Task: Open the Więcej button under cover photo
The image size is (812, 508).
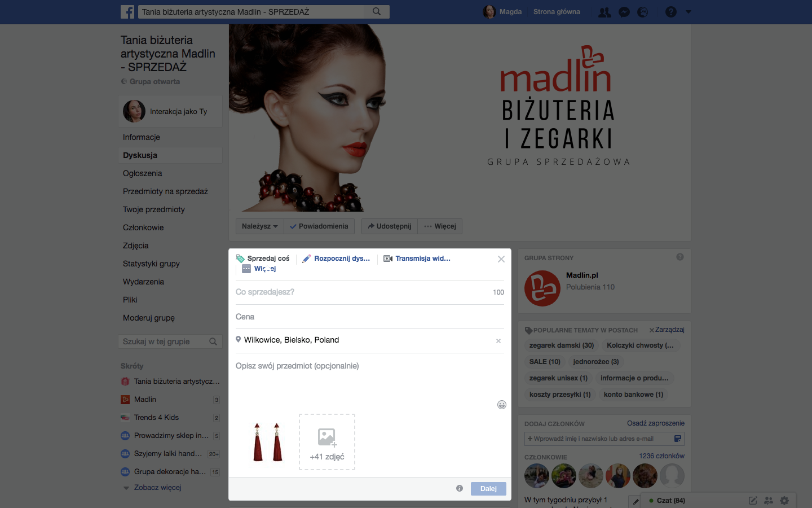Action: click(x=440, y=226)
